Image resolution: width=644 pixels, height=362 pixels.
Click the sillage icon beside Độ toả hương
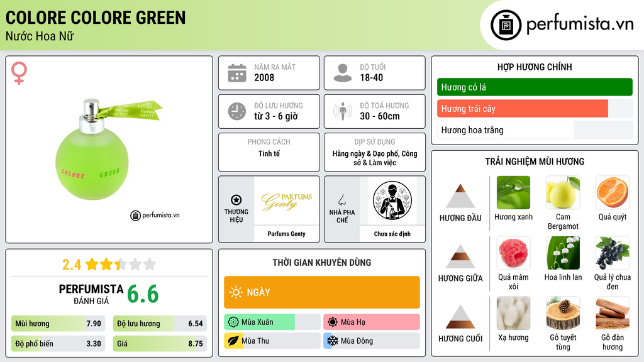coord(343,111)
